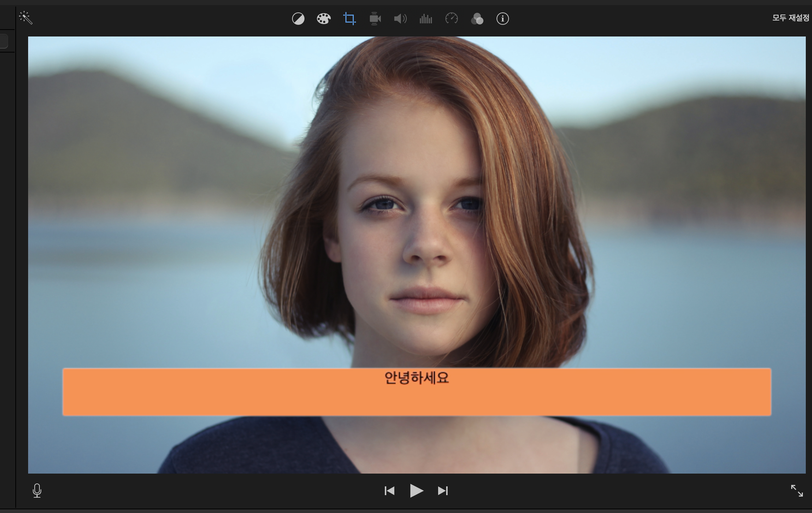812x513 pixels.
Task: Jump to the previous clip
Action: [x=390, y=491]
